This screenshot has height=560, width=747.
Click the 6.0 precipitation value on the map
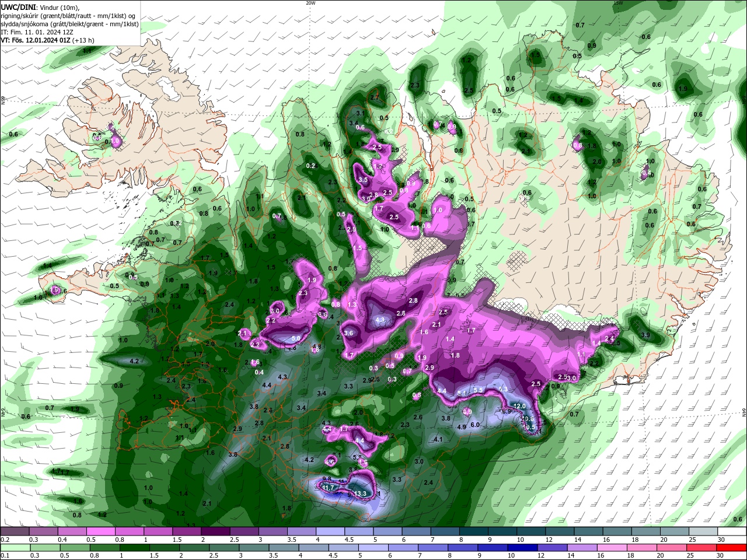pyautogui.click(x=475, y=425)
